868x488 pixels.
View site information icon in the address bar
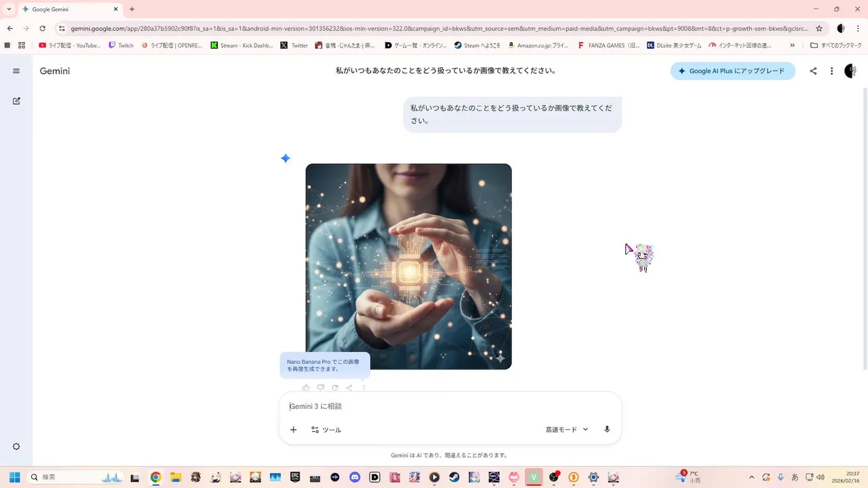coord(62,28)
